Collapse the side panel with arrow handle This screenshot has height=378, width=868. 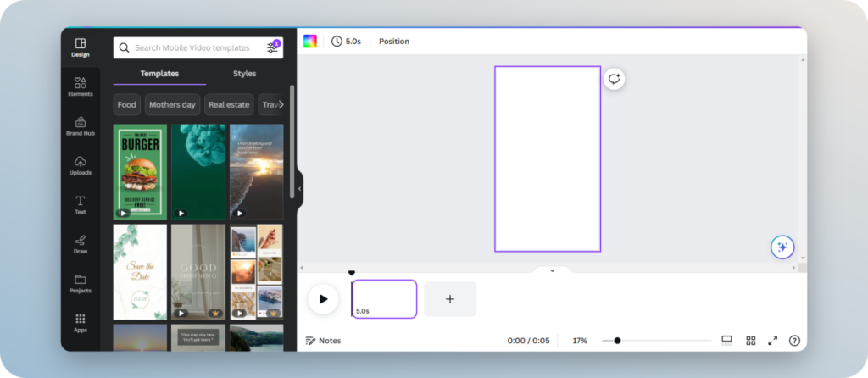pyautogui.click(x=299, y=189)
